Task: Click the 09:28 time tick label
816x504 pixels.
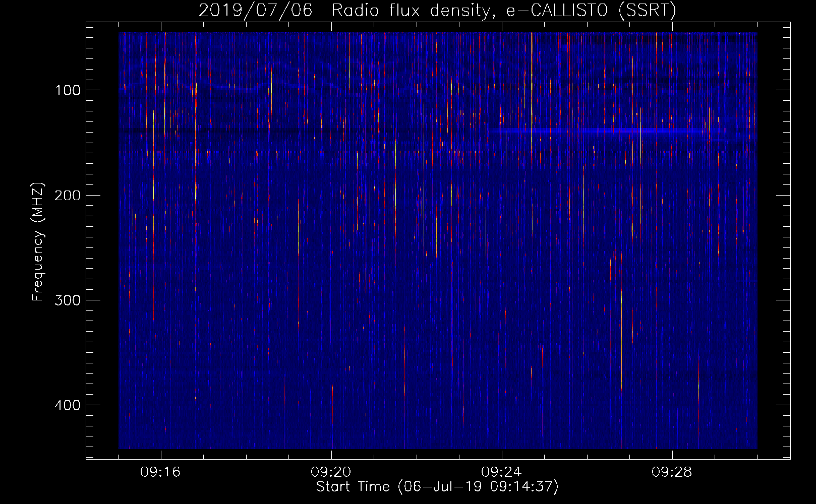Action: pos(672,472)
